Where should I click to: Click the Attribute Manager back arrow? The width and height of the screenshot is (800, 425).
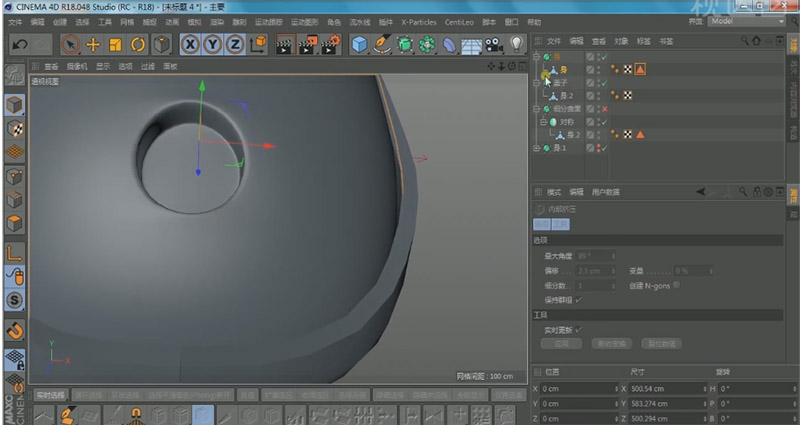pyautogui.click(x=701, y=192)
